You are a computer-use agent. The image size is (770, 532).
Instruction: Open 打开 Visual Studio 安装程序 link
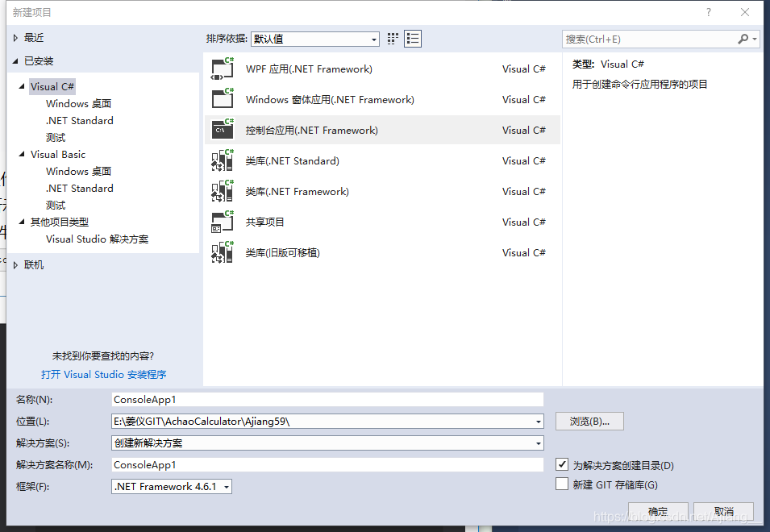(104, 375)
